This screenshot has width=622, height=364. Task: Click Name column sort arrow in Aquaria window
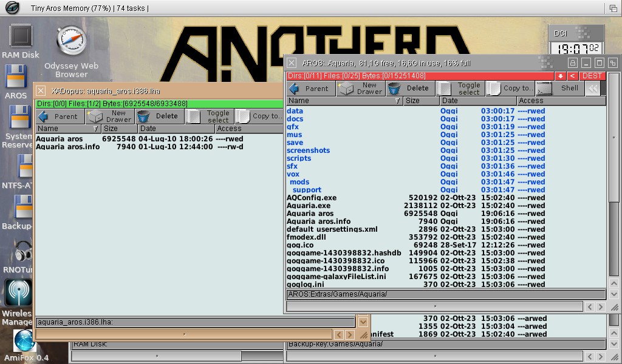pos(397,101)
